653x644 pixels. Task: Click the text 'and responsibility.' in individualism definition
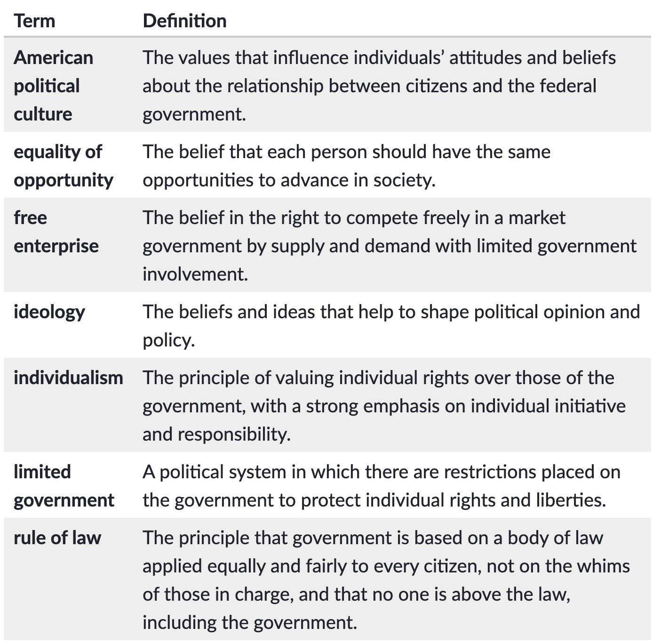216,435
